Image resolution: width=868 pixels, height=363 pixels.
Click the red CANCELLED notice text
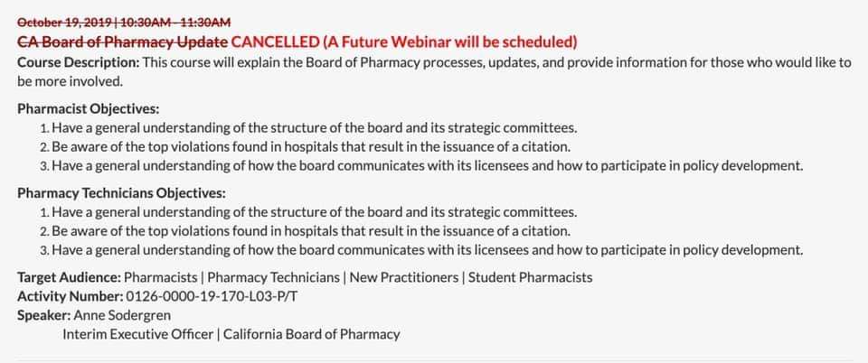coord(404,42)
